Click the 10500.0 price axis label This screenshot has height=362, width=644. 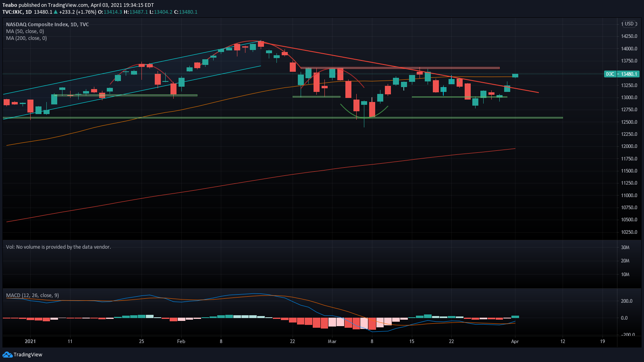[x=629, y=220]
